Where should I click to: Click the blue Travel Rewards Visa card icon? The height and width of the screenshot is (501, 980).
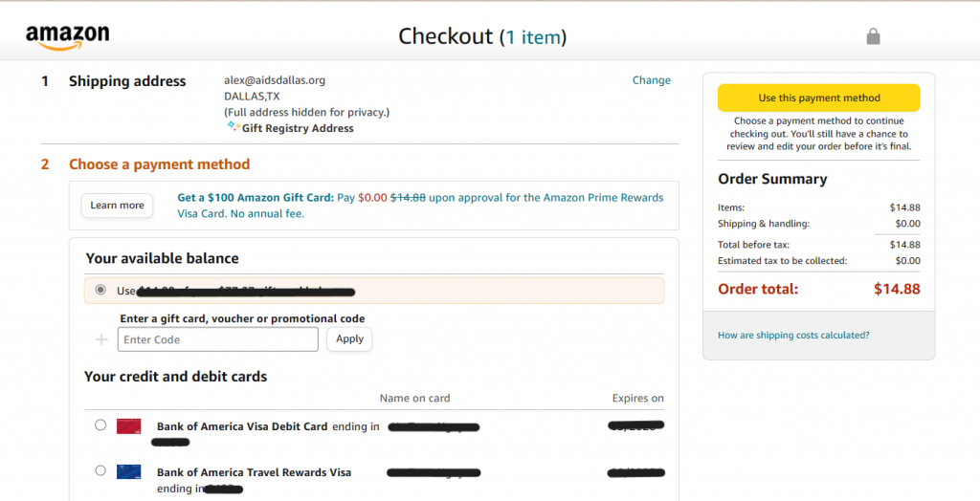click(129, 471)
